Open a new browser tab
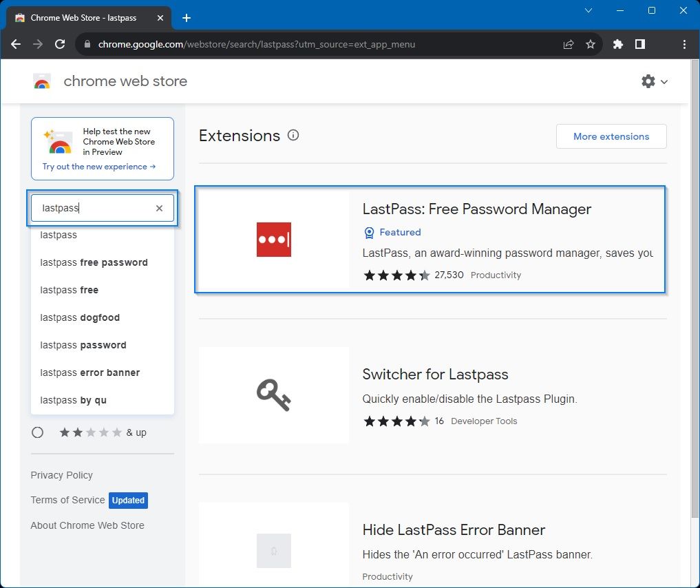 pos(186,18)
